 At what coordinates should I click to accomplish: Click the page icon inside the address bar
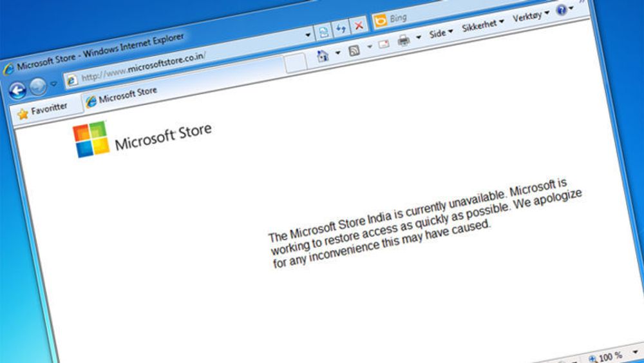pos(72,80)
